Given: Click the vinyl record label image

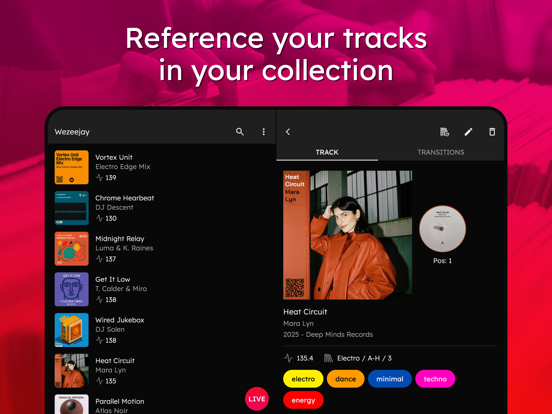Looking at the screenshot, I should [443, 229].
